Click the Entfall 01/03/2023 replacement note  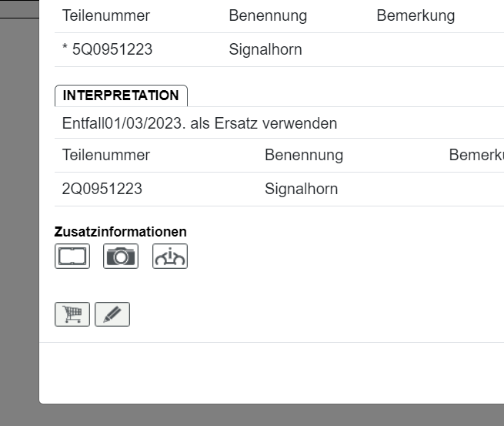tap(199, 123)
